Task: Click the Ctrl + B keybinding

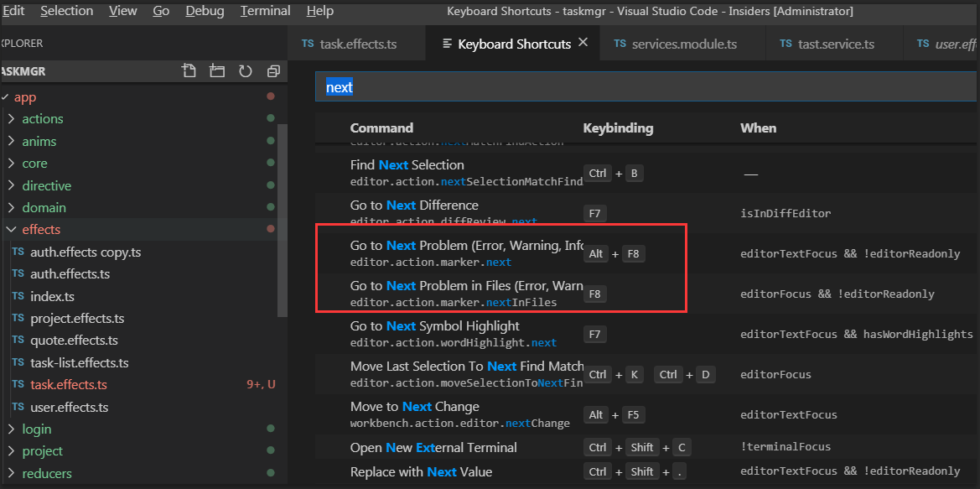Action: [x=613, y=174]
